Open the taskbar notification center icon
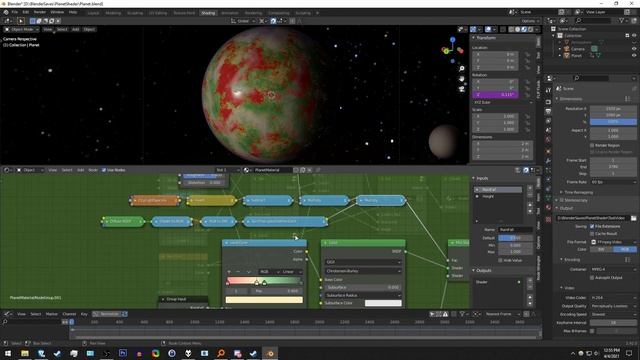 point(629,353)
